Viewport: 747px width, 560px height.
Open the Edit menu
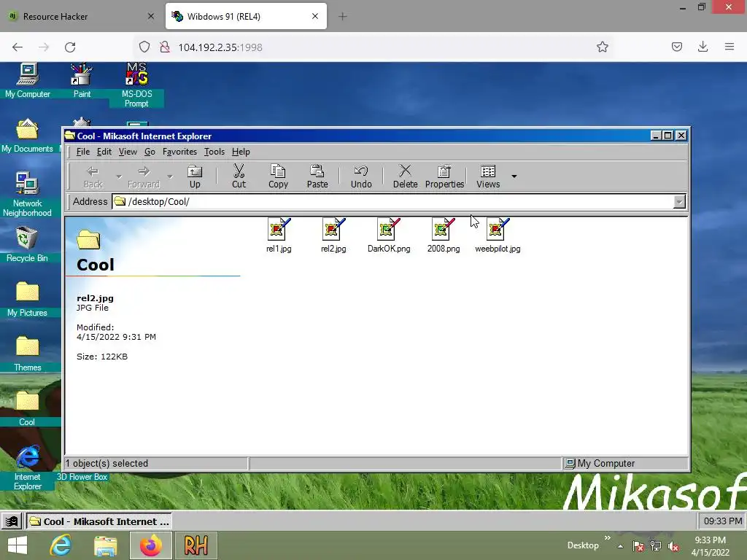click(104, 152)
